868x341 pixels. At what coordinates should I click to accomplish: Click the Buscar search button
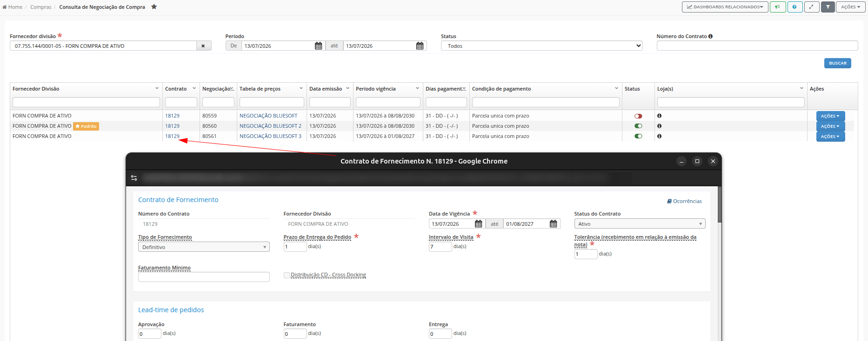point(838,63)
